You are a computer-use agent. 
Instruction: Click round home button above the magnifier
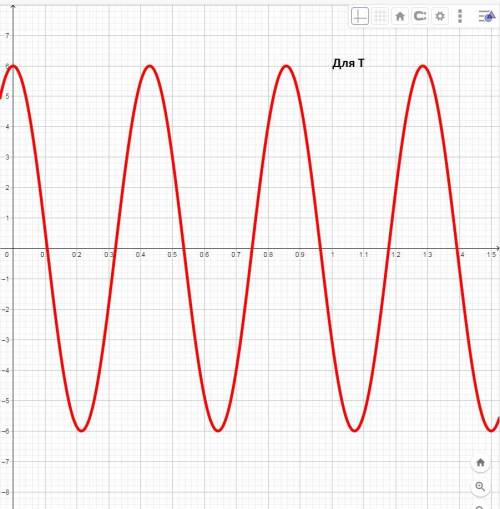(480, 462)
